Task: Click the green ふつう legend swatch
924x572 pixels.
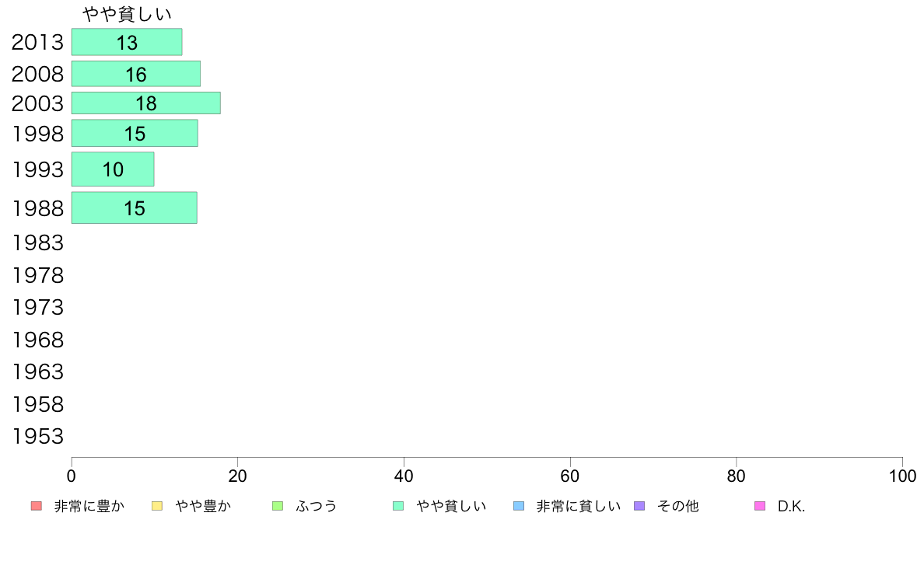Action: 278,506
